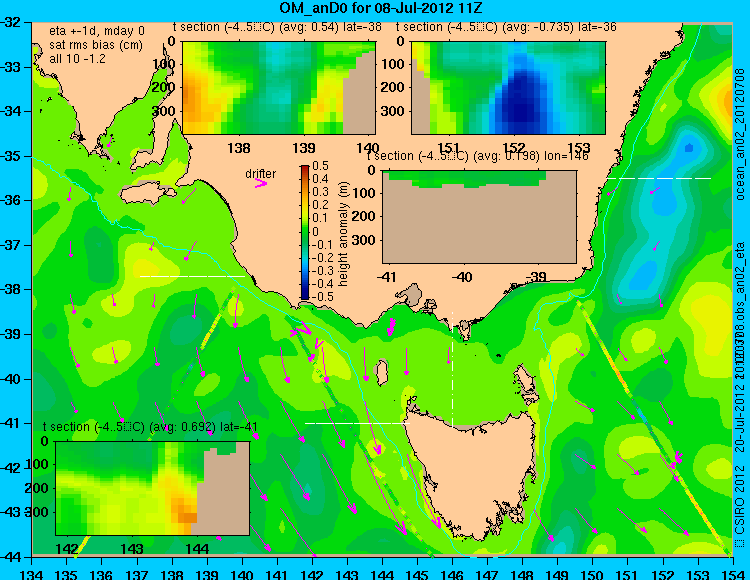The image size is (750, 580).
Task: Click the 0.5 colorbar tick label
Action: (x=320, y=166)
